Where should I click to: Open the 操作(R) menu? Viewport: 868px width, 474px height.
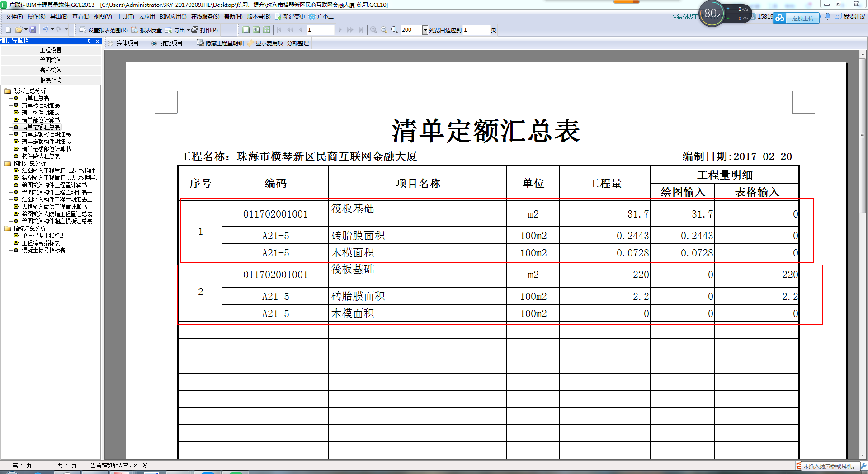37,17
